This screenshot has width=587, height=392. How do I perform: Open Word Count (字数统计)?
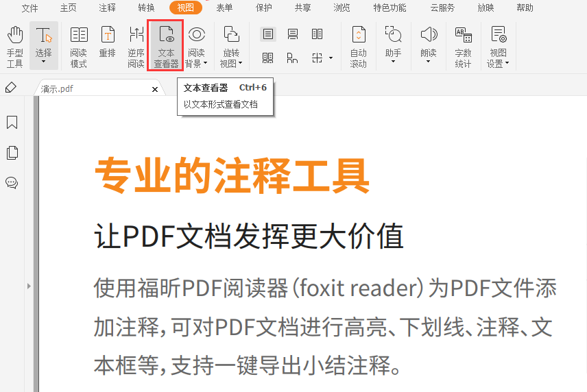pos(463,47)
